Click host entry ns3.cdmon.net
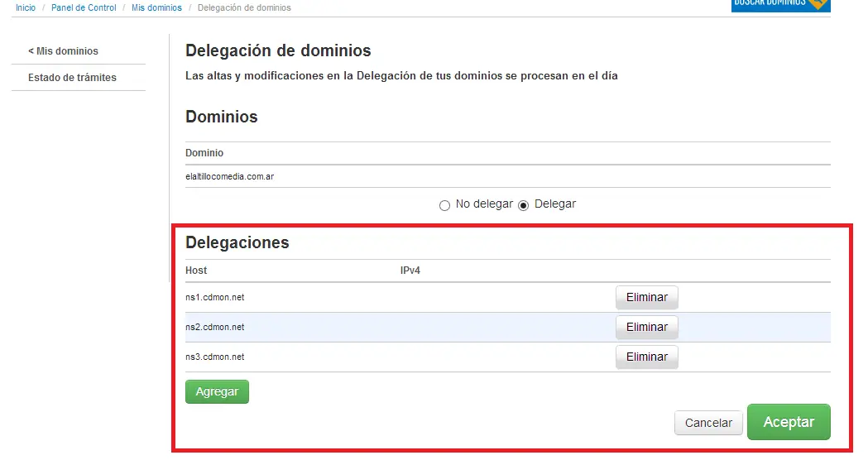 [215, 357]
